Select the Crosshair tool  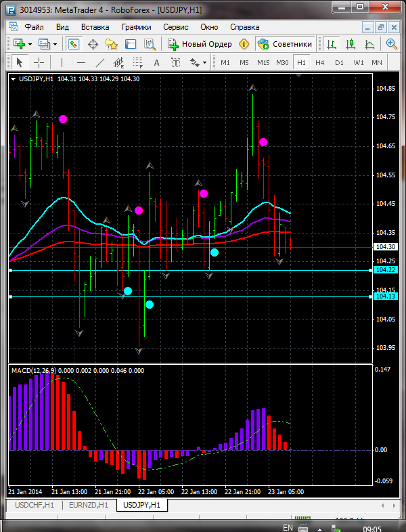coord(39,62)
